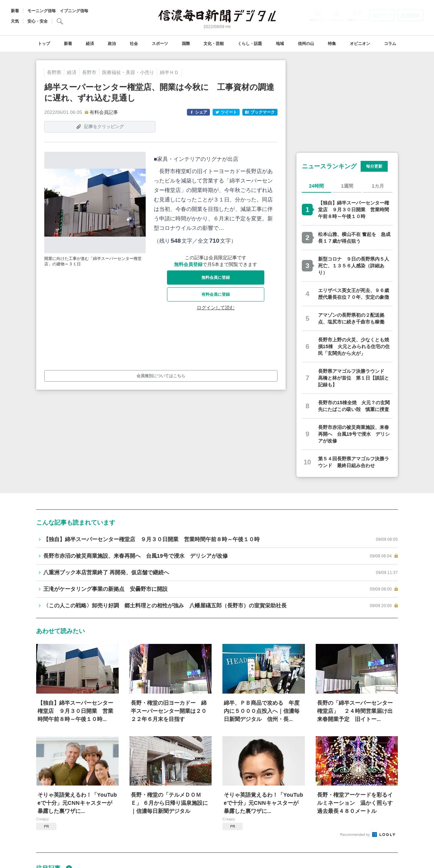Image resolution: width=434 pixels, height=868 pixels.
Task: Switch ranking to the 24時間 tab
Action: pyautogui.click(x=316, y=186)
